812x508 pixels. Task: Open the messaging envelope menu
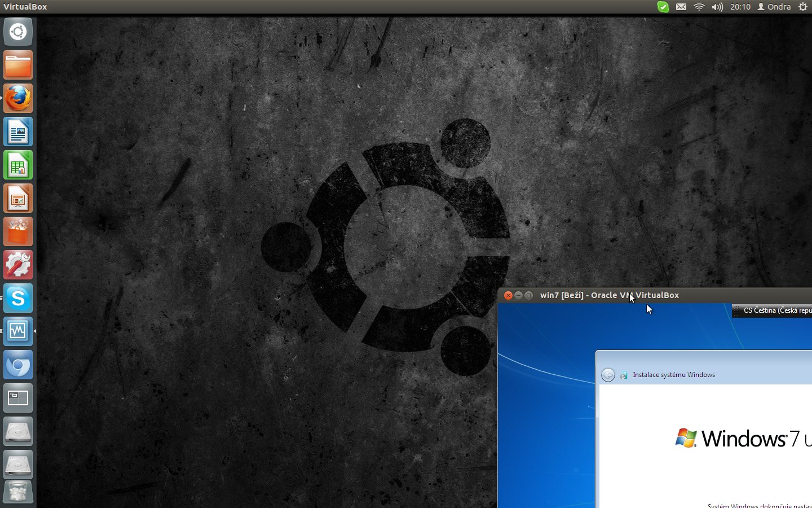click(x=681, y=7)
